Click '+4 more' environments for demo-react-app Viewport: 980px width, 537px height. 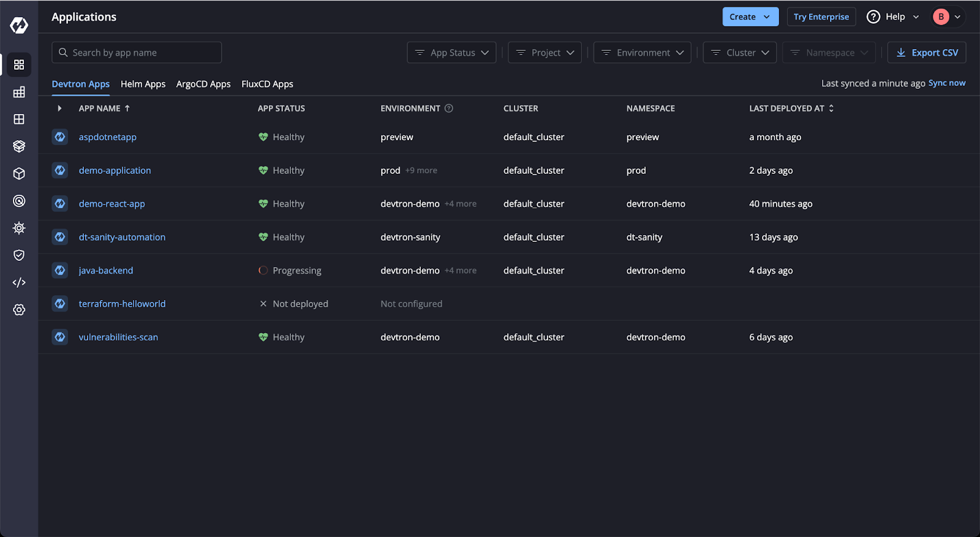(461, 204)
